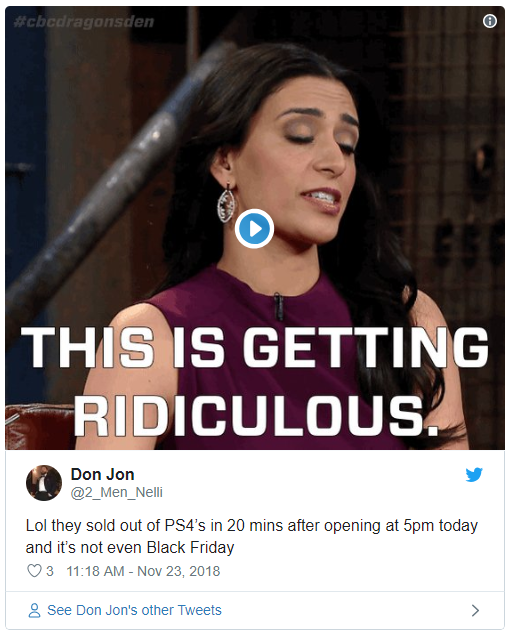Click the Twitter bird logo
This screenshot has width=511, height=636.
pos(474,474)
